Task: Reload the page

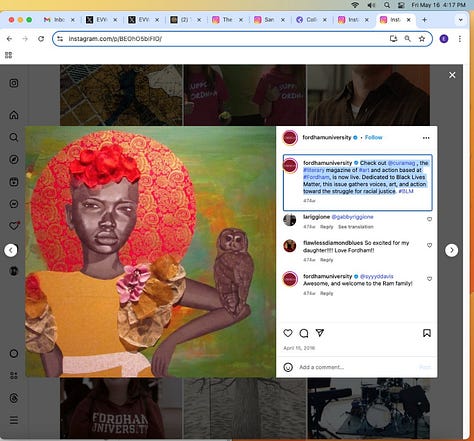Action: click(41, 39)
